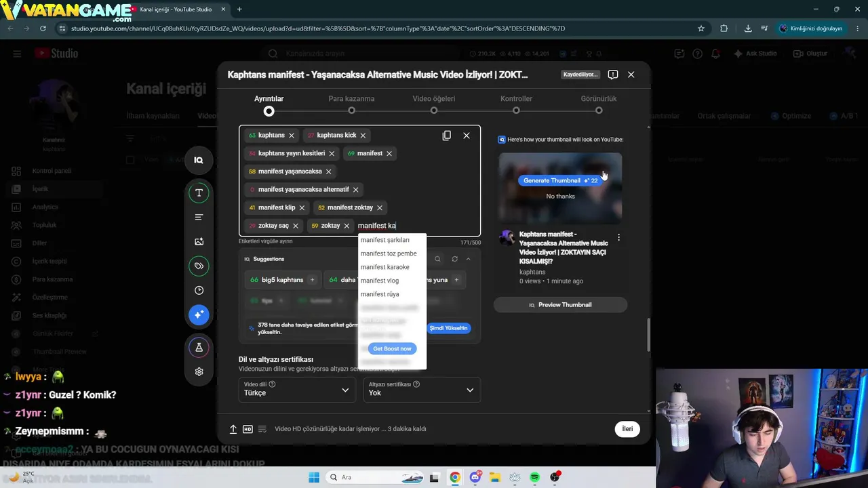Remove the 'manifest' tag scored 69

click(389, 153)
